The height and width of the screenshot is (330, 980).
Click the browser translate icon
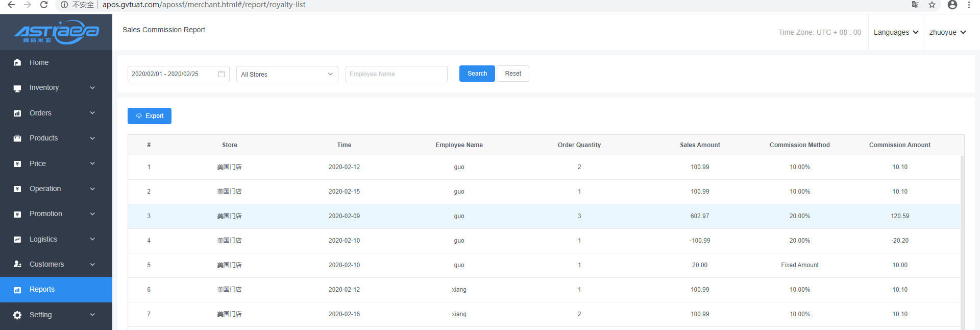[916, 5]
